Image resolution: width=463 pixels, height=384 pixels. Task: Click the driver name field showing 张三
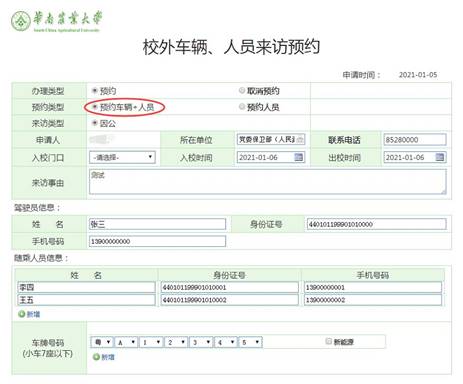coord(157,224)
